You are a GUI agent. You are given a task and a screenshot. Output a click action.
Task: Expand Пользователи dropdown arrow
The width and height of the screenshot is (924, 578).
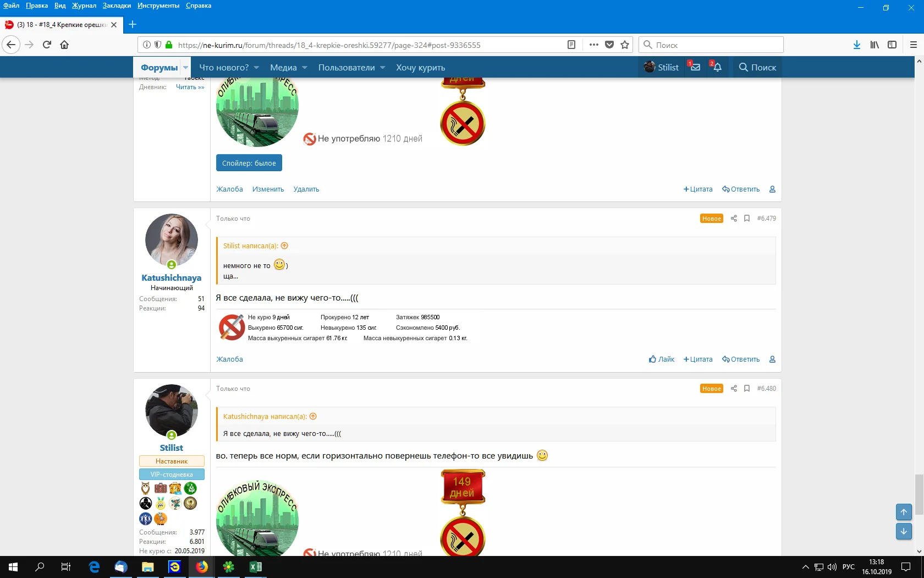tap(383, 68)
